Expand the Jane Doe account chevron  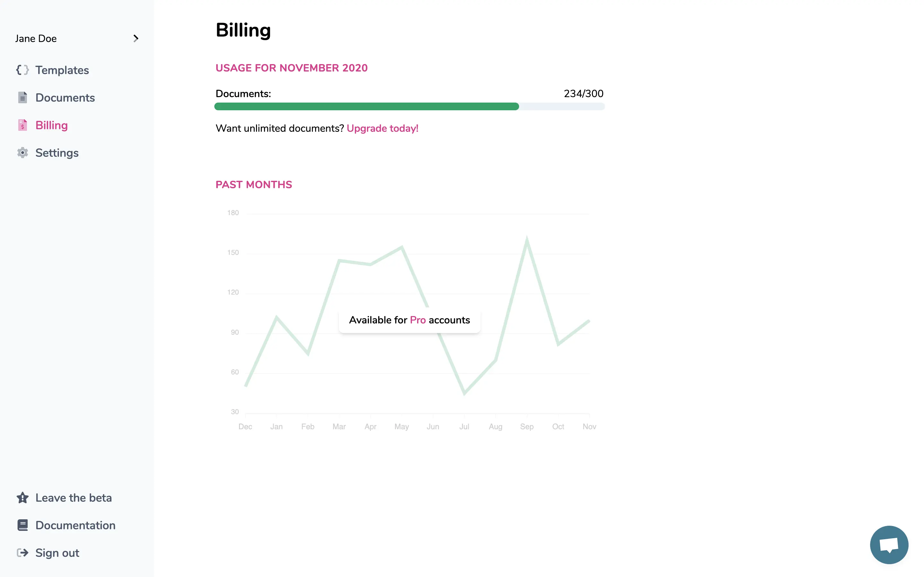click(135, 38)
